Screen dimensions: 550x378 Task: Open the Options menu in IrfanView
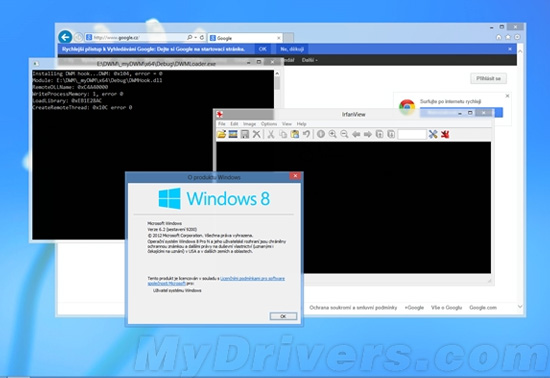click(269, 124)
